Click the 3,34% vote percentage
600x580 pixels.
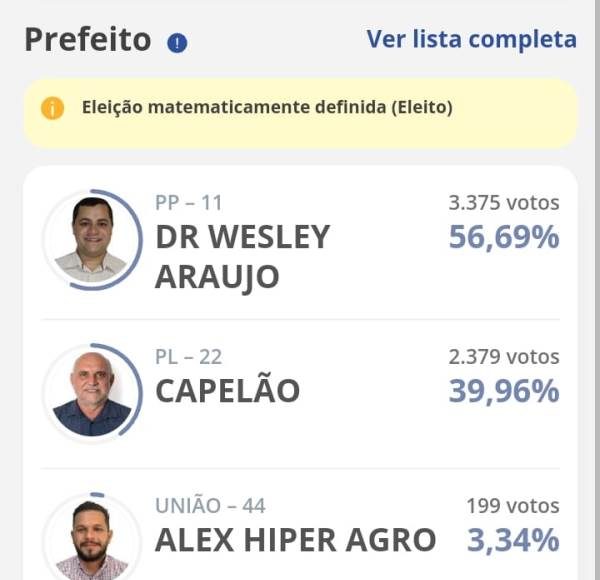coord(512,540)
